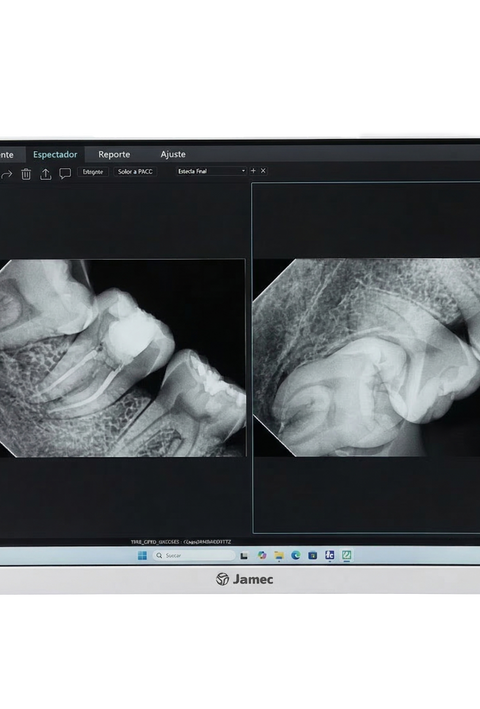Image resolution: width=480 pixels, height=709 pixels.
Task: Launch Microsoft Edge from the taskbar
Action: [296, 556]
